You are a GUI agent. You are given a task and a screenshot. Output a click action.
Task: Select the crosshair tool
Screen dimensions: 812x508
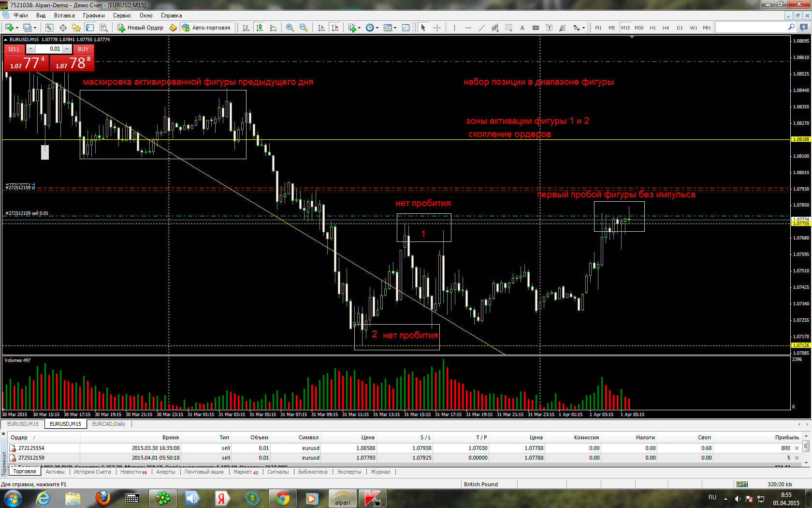coord(437,28)
